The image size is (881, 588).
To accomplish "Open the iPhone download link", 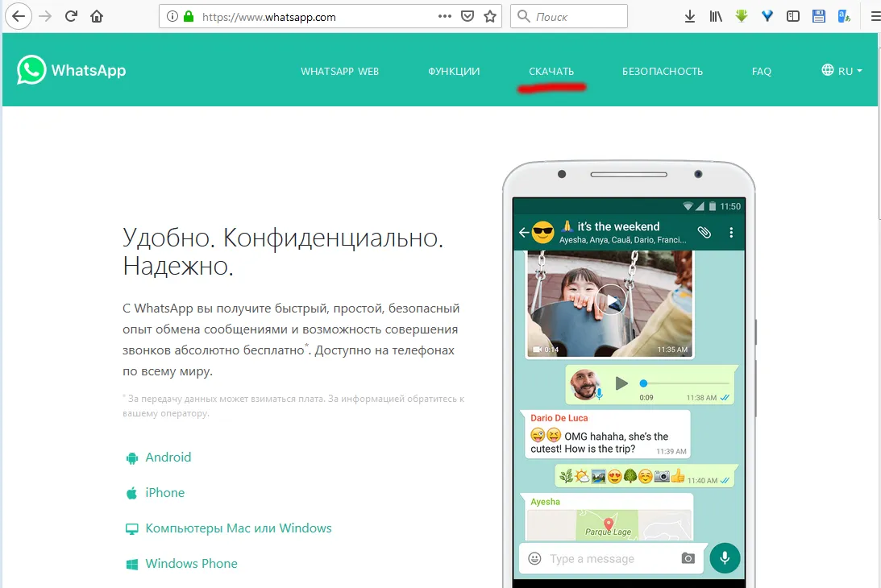I will [x=164, y=493].
